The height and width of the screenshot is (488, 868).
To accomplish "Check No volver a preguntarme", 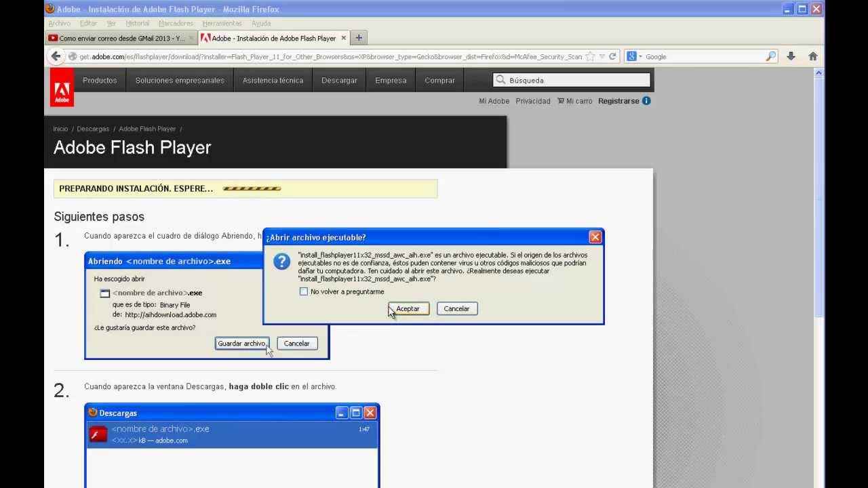I will pyautogui.click(x=303, y=291).
